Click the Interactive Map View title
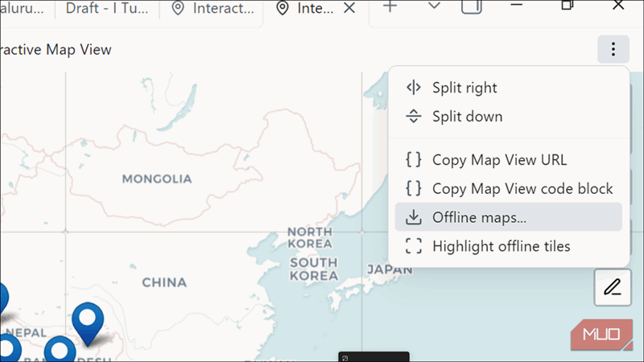This screenshot has height=362, width=644. 56,50
